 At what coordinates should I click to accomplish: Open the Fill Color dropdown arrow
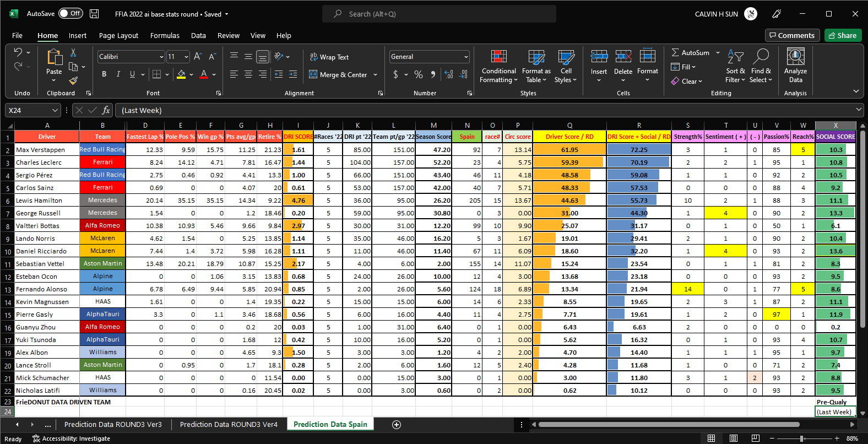[191, 74]
